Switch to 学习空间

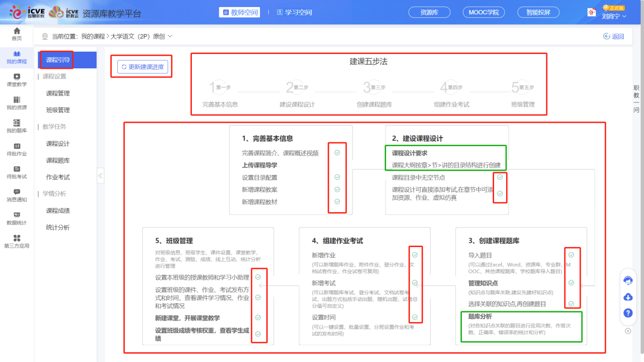(293, 12)
